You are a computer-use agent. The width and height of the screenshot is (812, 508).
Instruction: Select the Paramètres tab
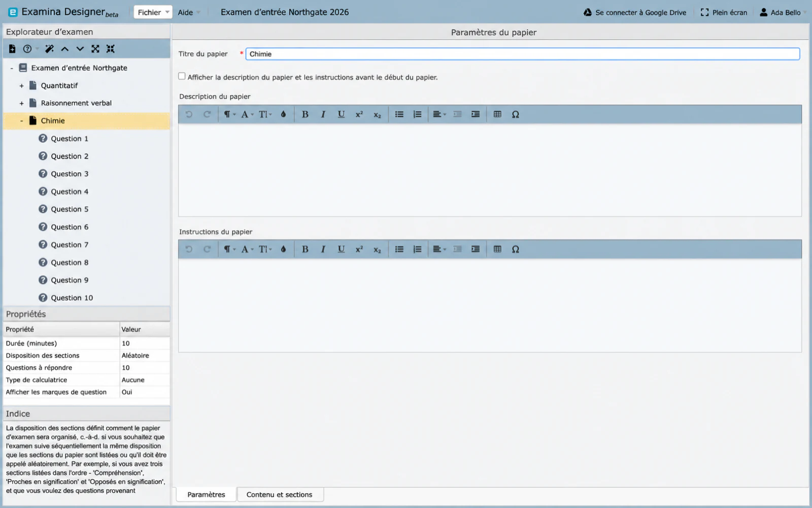[206, 494]
